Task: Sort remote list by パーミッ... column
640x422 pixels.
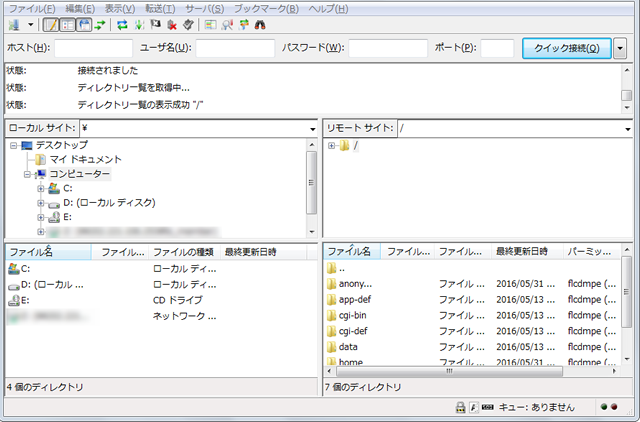Action: [591, 251]
